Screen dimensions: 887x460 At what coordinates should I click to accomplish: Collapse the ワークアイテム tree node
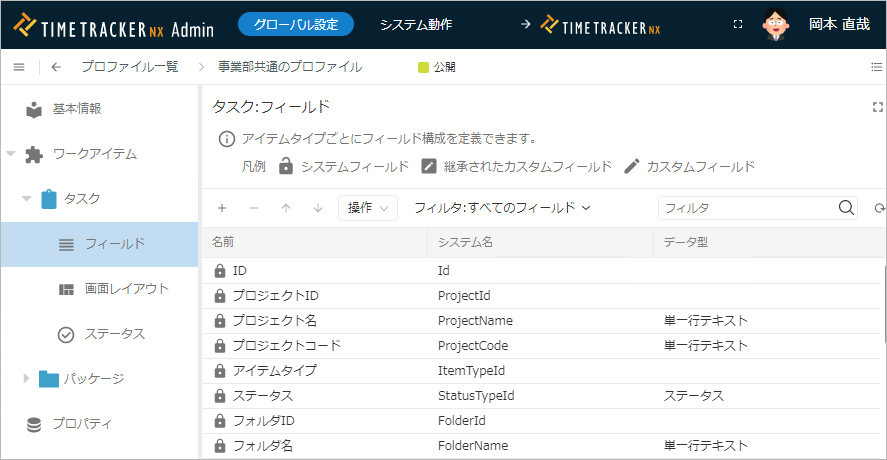(x=11, y=154)
